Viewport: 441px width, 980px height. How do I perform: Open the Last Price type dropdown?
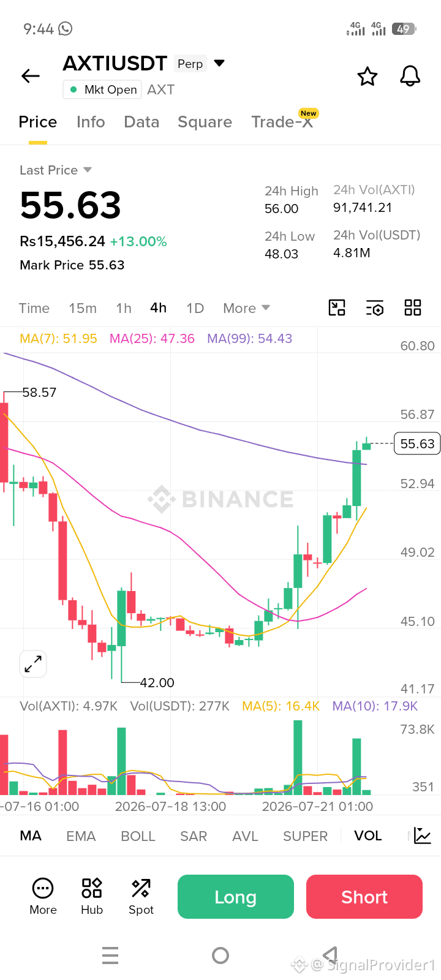coord(55,170)
